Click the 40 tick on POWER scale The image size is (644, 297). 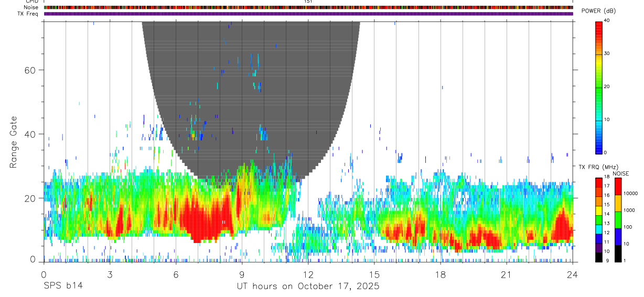tap(607, 20)
